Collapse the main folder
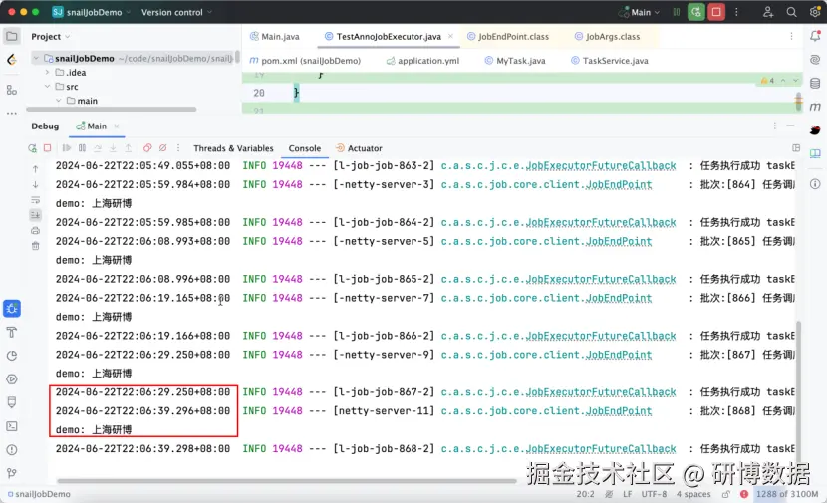The height and width of the screenshot is (504, 827). [59, 101]
